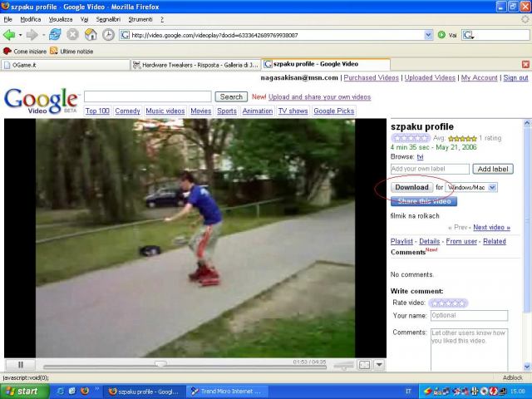
Task: Open the Modifica menu
Action: click(x=31, y=19)
